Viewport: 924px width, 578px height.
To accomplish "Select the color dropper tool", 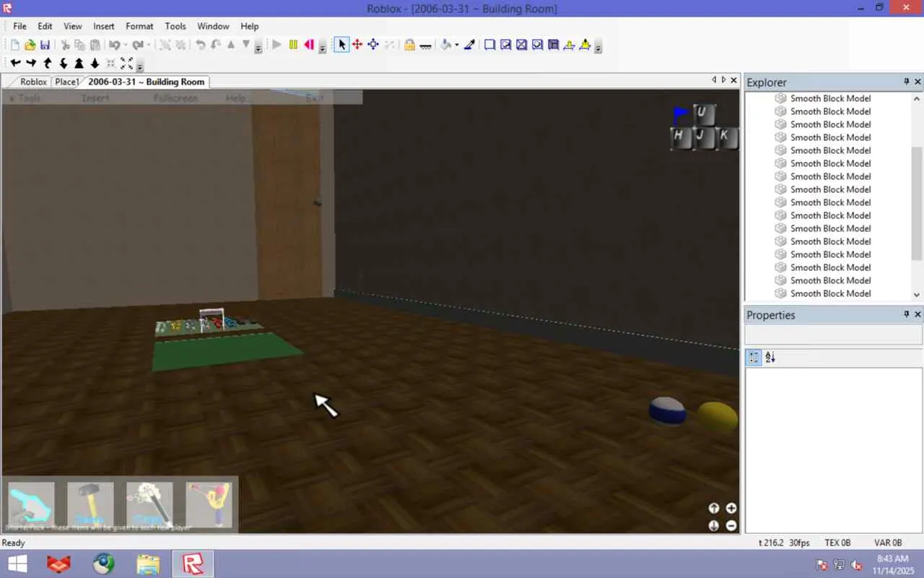I will click(469, 45).
